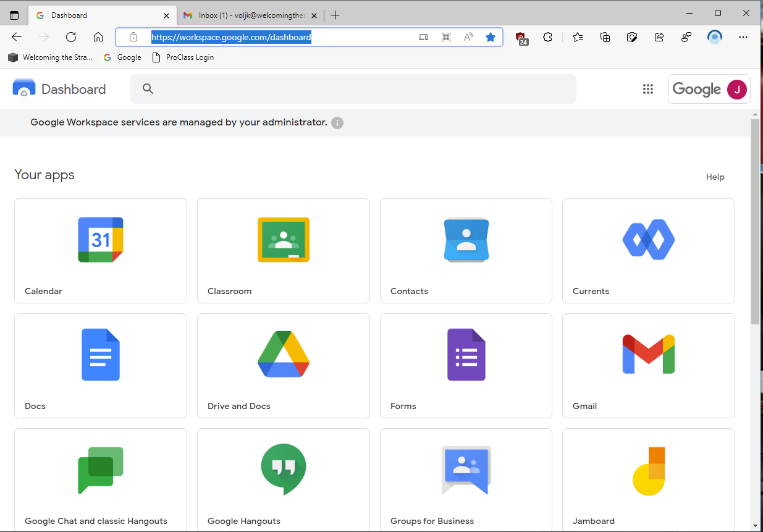Click the Your apps heading

pos(44,175)
